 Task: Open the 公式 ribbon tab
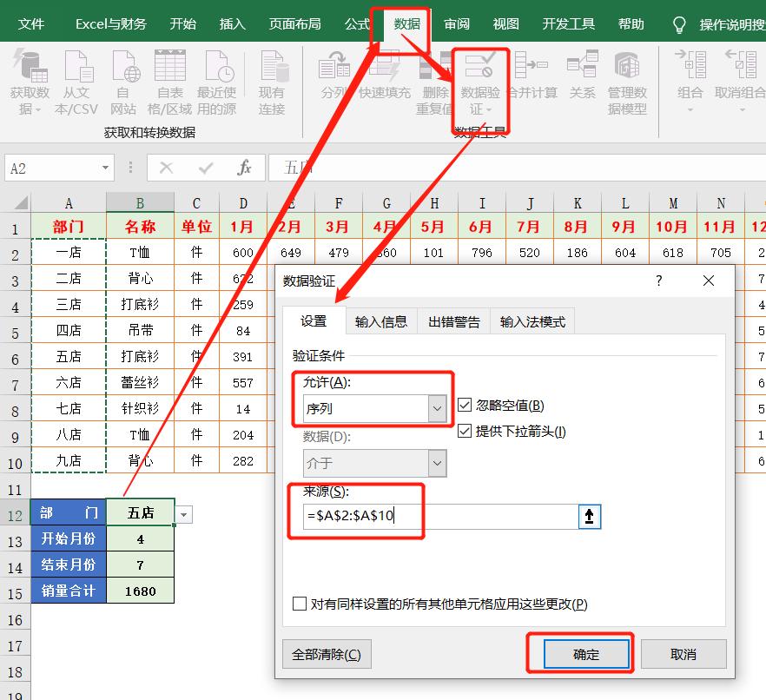pyautogui.click(x=356, y=25)
